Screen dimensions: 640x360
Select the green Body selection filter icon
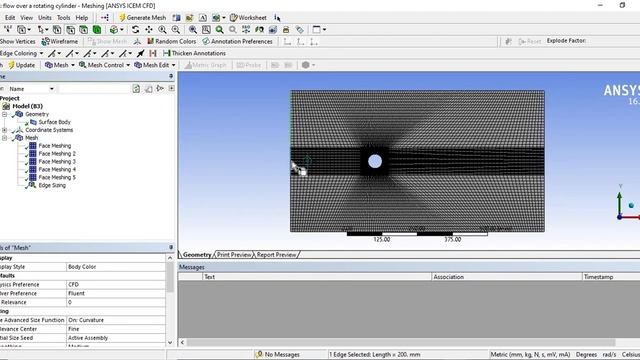[x=97, y=29]
